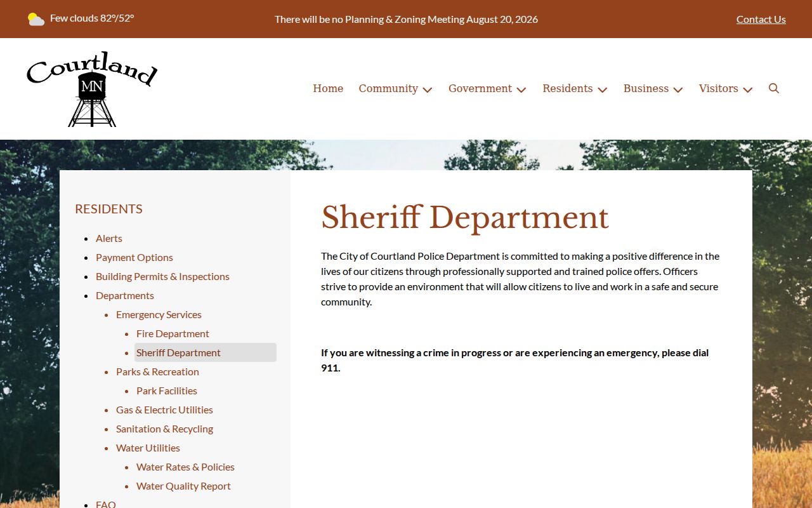Go to Payment Options
This screenshot has height=508, width=812.
(x=134, y=257)
